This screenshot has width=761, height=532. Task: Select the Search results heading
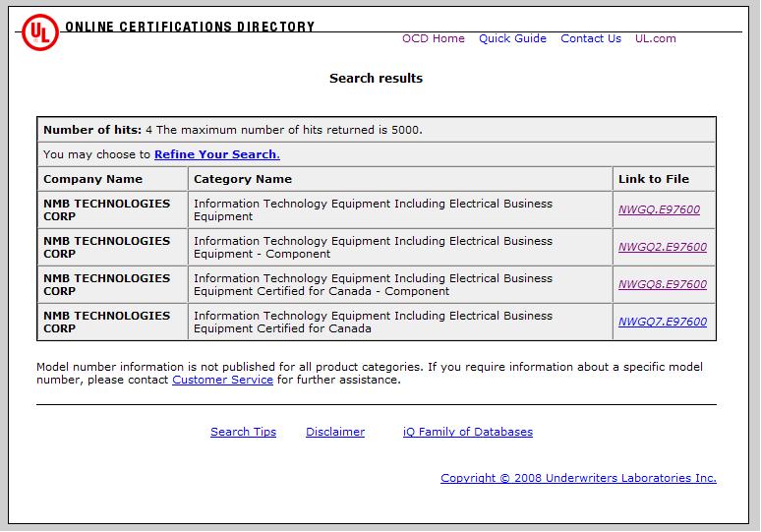click(x=377, y=78)
